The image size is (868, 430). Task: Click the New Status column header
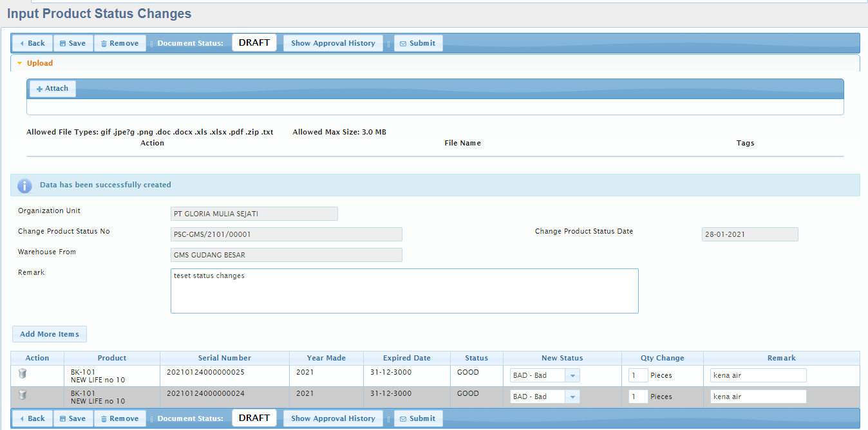click(562, 358)
